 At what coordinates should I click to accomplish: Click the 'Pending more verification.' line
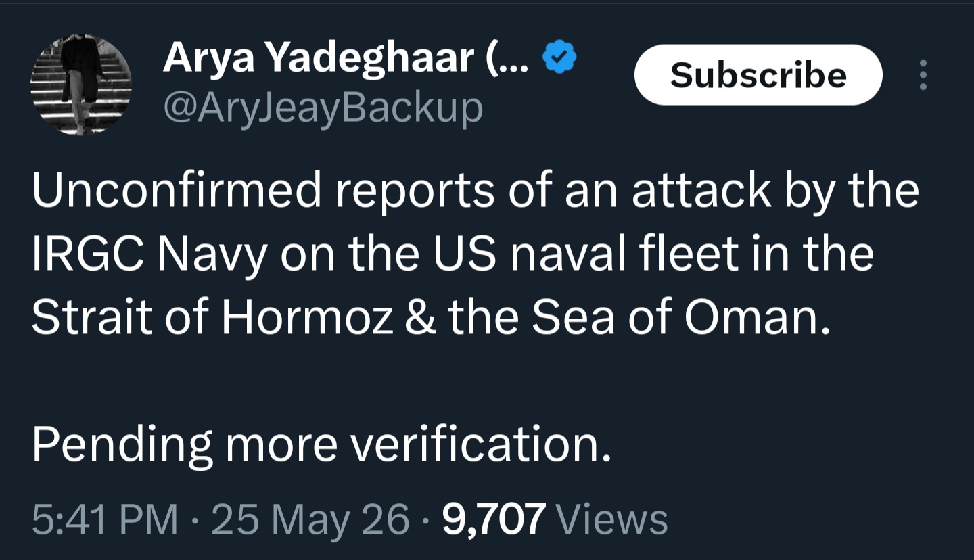(x=321, y=444)
